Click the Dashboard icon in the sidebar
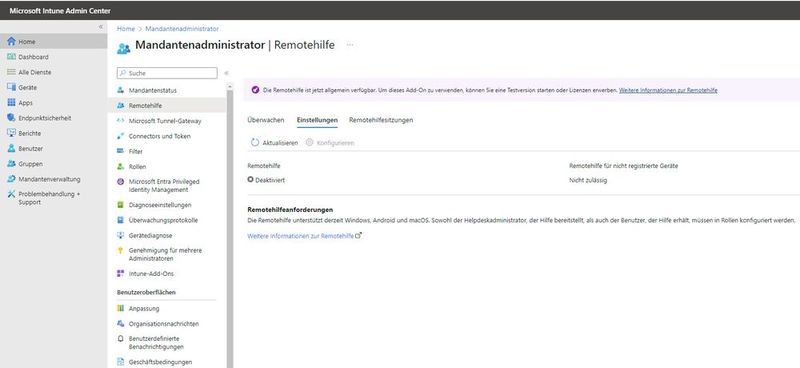Viewport: 800px width, 368px height. tap(11, 57)
